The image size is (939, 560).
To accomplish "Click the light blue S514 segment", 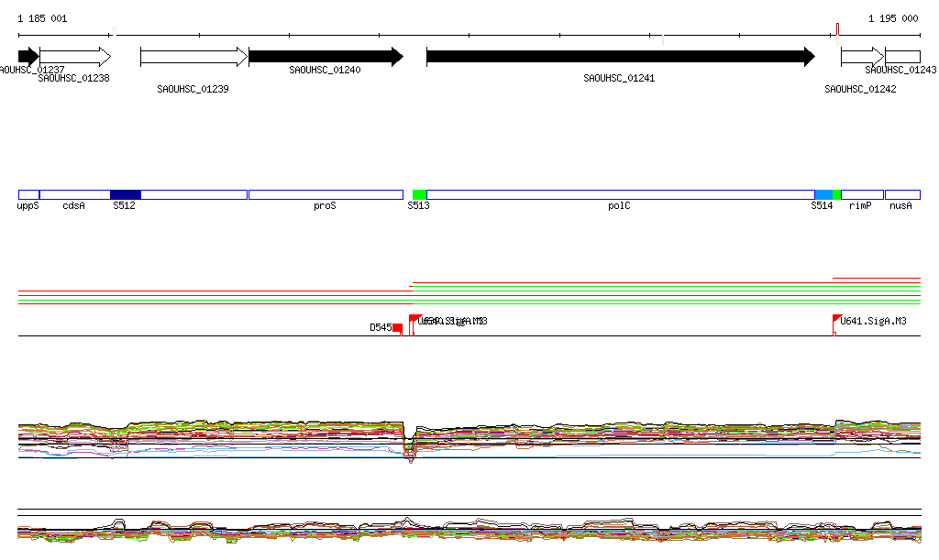I will pos(823,194).
